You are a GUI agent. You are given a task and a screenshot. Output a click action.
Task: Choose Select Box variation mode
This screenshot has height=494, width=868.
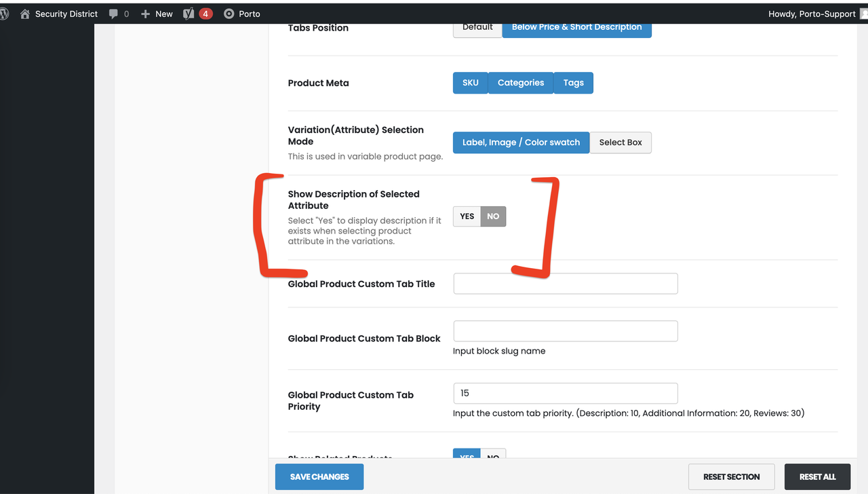[x=620, y=142]
